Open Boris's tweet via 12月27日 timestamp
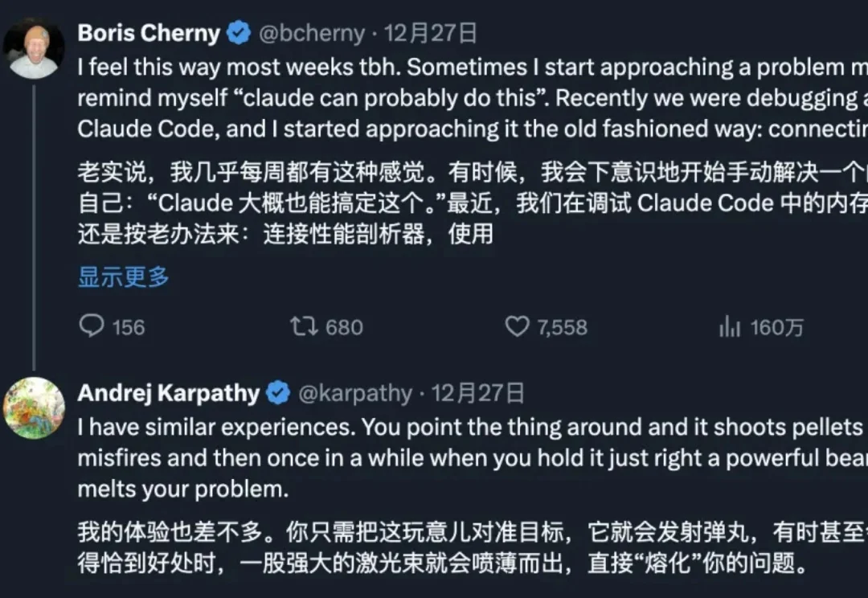 [431, 33]
